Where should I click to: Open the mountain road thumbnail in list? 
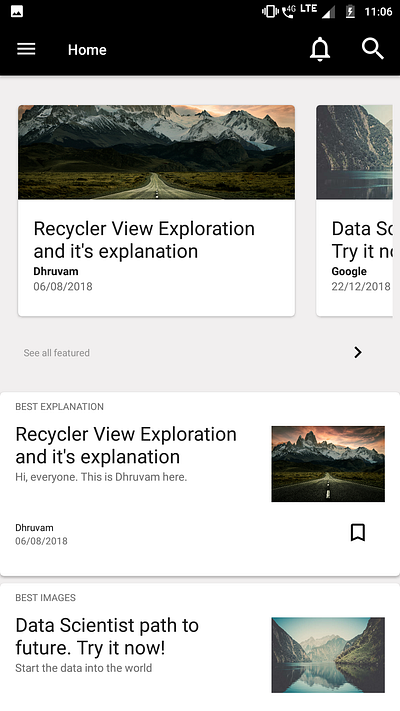(x=328, y=464)
